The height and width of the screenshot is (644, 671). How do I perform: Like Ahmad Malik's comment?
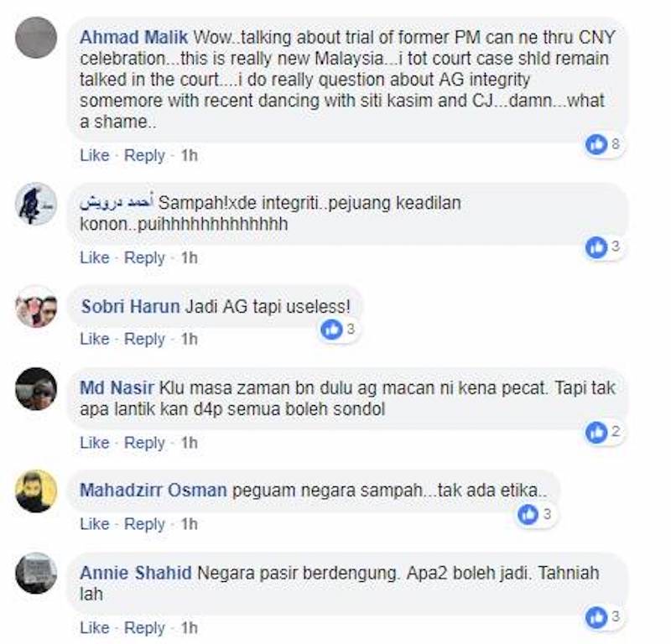tap(95, 155)
